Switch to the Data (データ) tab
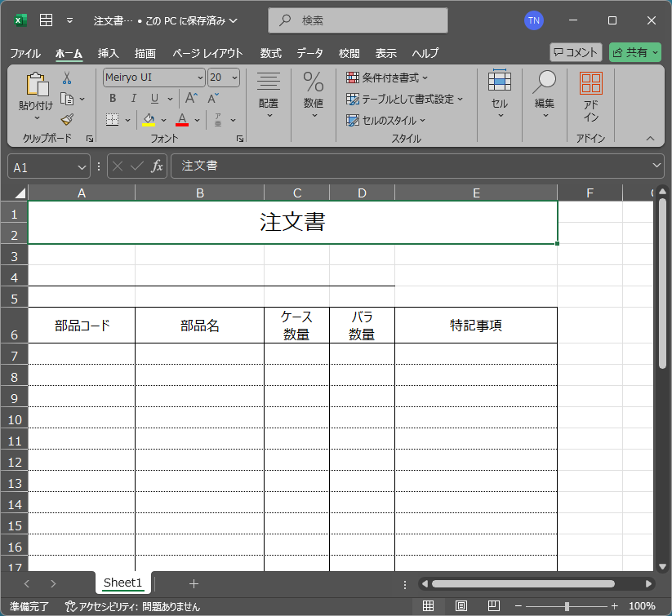672x616 pixels. [x=309, y=53]
